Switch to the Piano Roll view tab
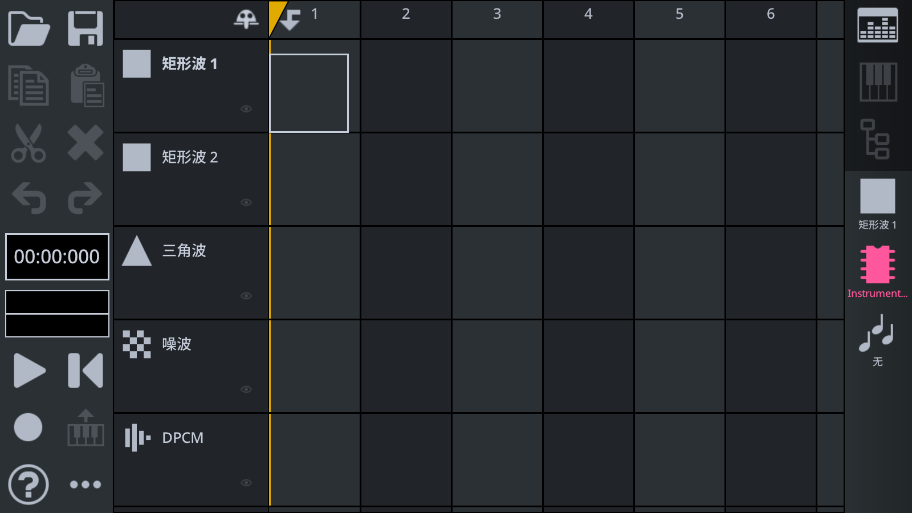The image size is (912, 513). 877,82
